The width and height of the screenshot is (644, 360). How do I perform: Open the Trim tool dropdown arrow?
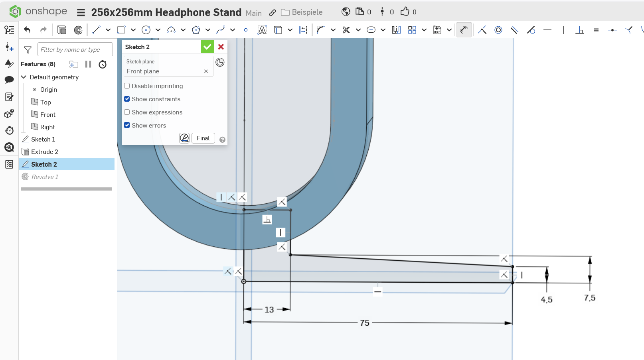[x=358, y=30]
